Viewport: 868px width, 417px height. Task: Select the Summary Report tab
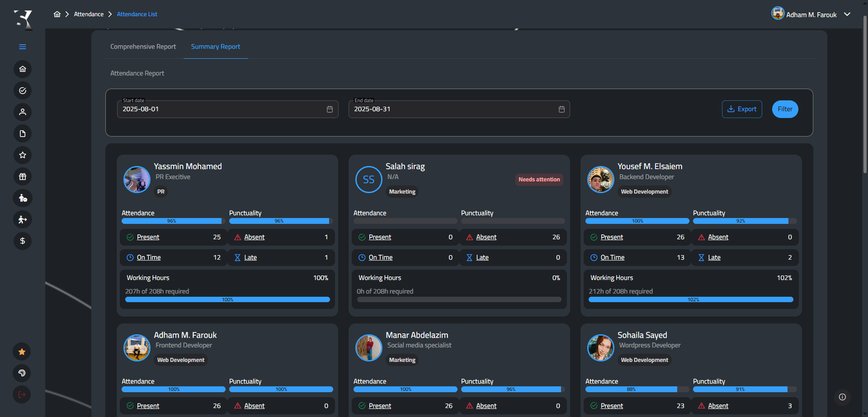click(215, 47)
